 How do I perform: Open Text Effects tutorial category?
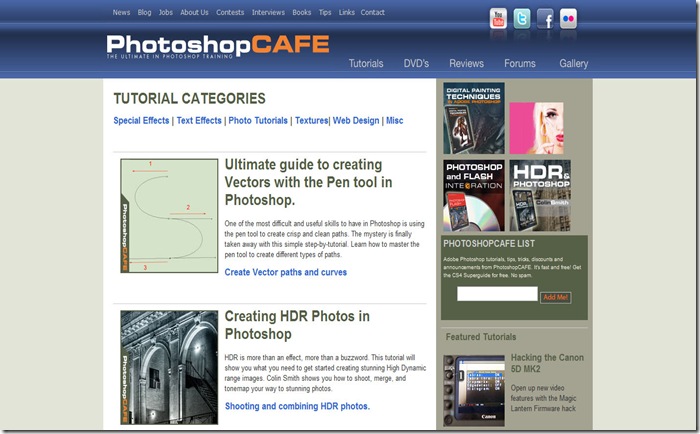[x=199, y=121]
